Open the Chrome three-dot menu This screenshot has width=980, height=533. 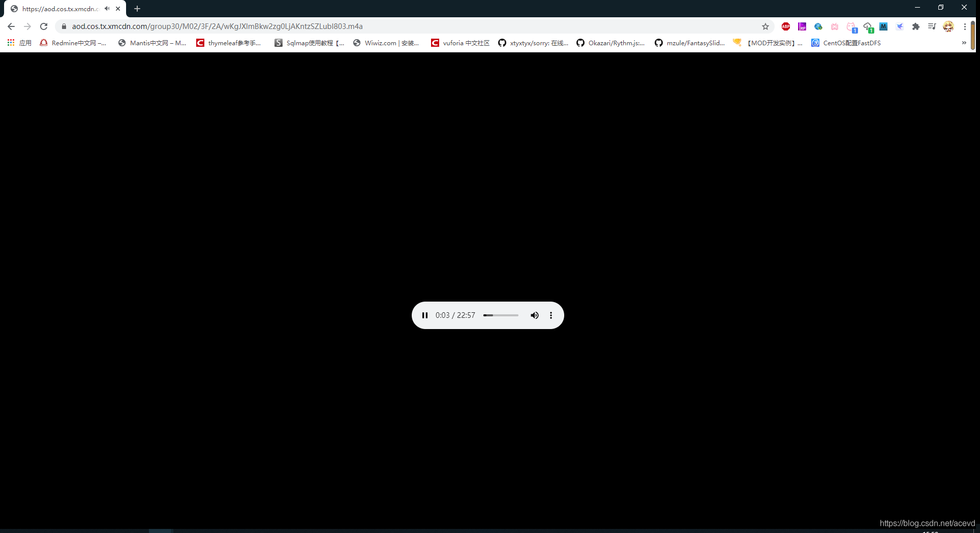[x=965, y=26]
